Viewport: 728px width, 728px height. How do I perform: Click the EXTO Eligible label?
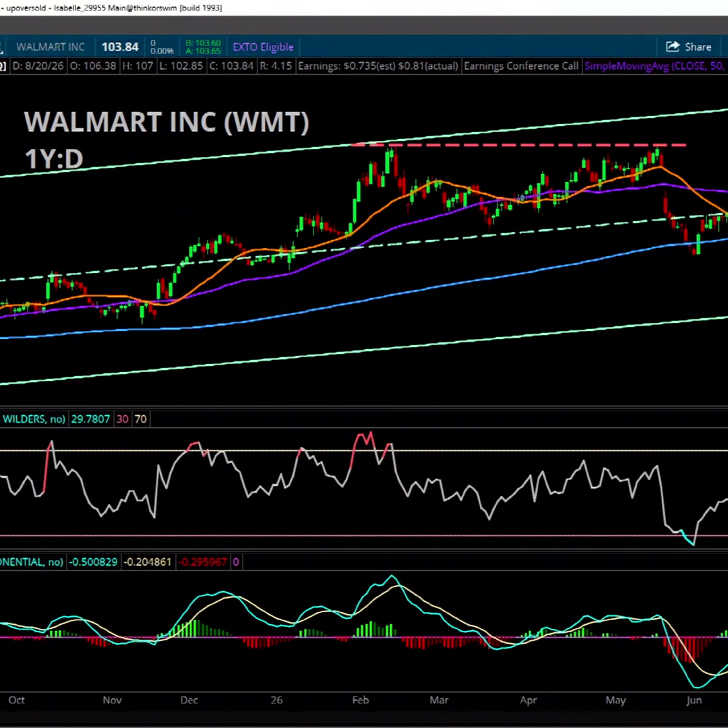coord(263,47)
